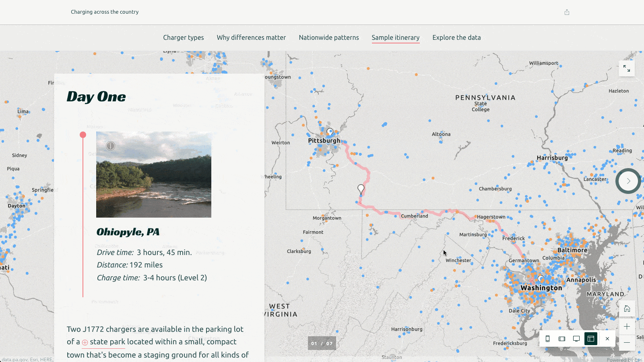Screen dimensions: 644x362
Task: Click the Powered by Esri attribution
Action: point(625,360)
